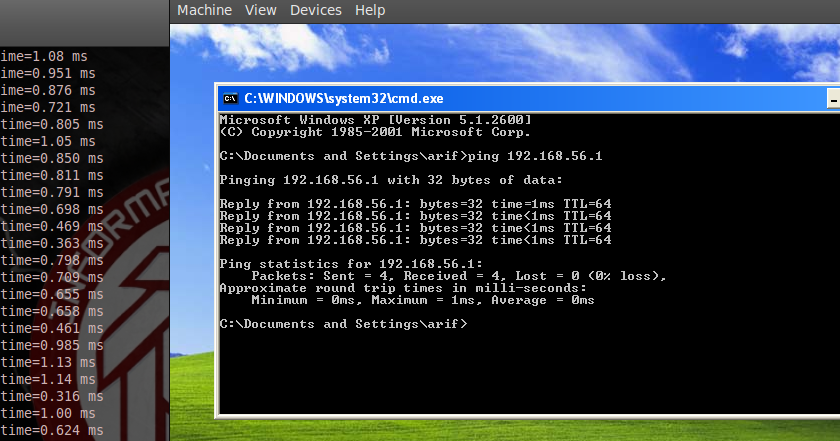840x441 pixels.
Task: Click the 'Packets: Sent = 4' line
Action: click(459, 276)
